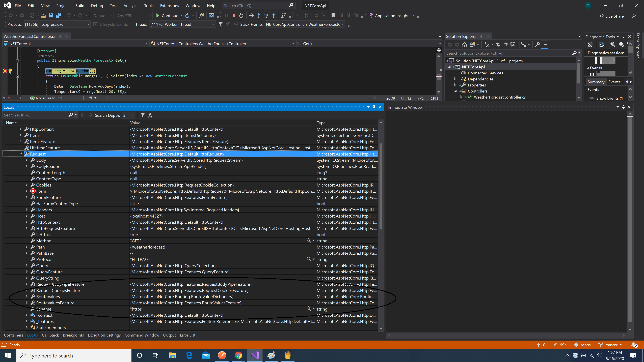Click the Solution Explorer Home icon
Screen dimensions: 644x362
[464, 44]
